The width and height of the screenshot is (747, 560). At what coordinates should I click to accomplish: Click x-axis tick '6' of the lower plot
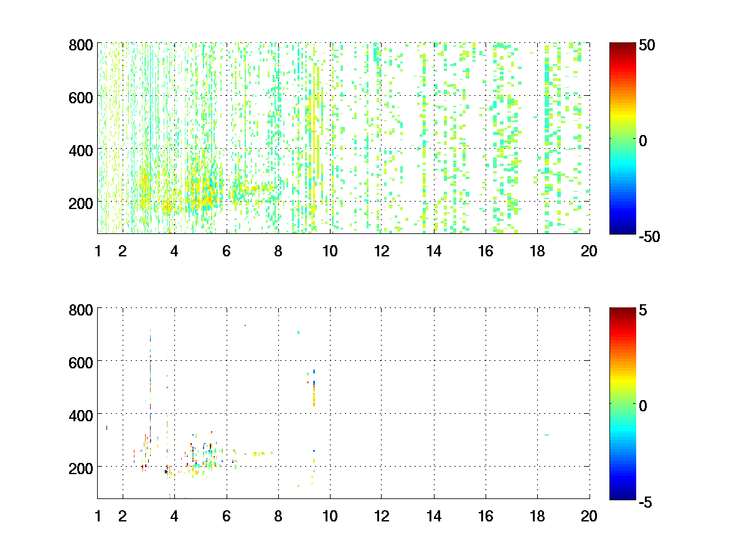point(226,516)
